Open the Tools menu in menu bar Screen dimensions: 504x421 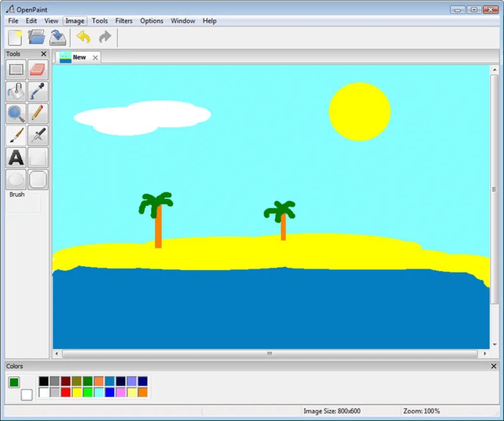point(100,21)
